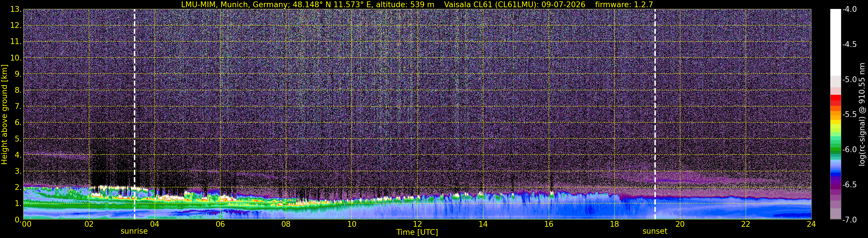Click the '13.' tick on the height axis

[x=16, y=10]
